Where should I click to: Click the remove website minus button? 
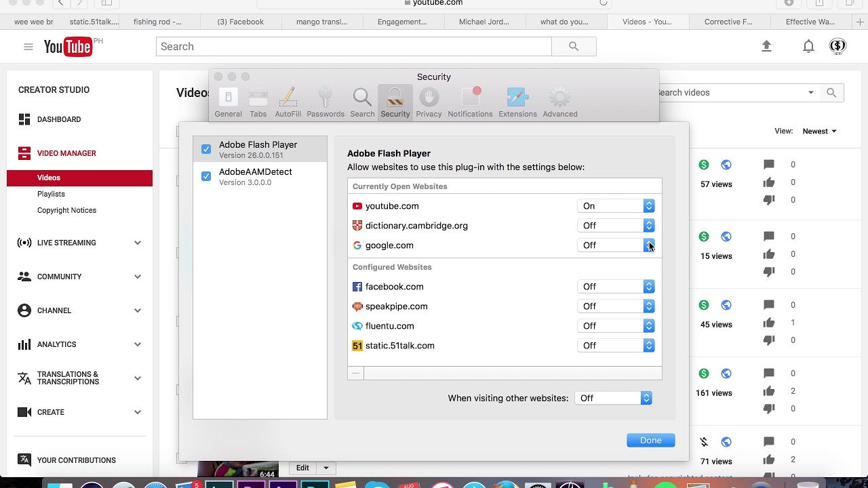tap(355, 373)
